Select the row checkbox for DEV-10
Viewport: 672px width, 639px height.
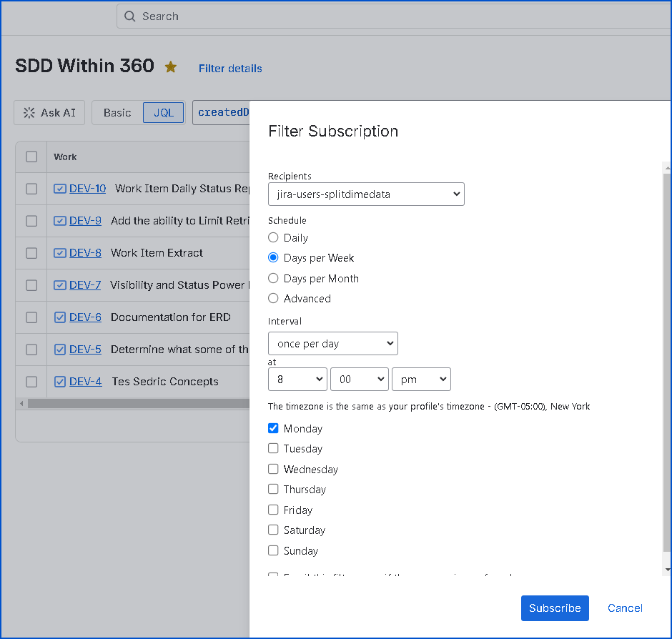click(x=31, y=189)
